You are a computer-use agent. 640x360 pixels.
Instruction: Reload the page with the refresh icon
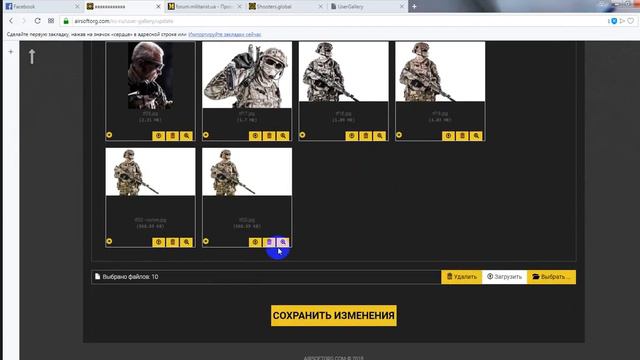click(37, 21)
